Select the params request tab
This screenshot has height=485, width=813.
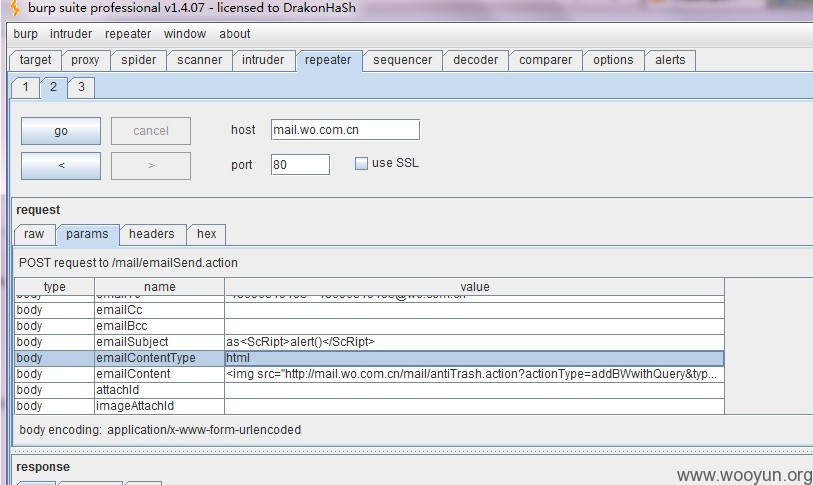[87, 234]
